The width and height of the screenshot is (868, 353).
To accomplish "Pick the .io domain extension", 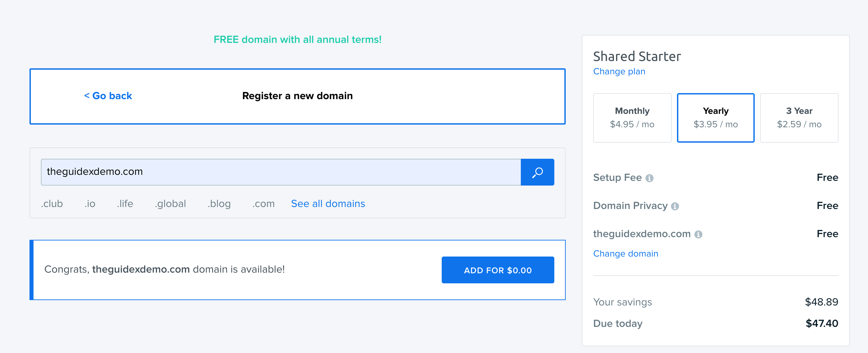I will point(89,203).
